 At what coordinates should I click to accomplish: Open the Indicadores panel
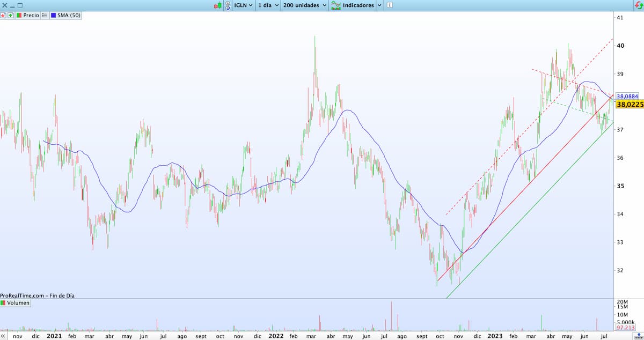[x=358, y=5]
